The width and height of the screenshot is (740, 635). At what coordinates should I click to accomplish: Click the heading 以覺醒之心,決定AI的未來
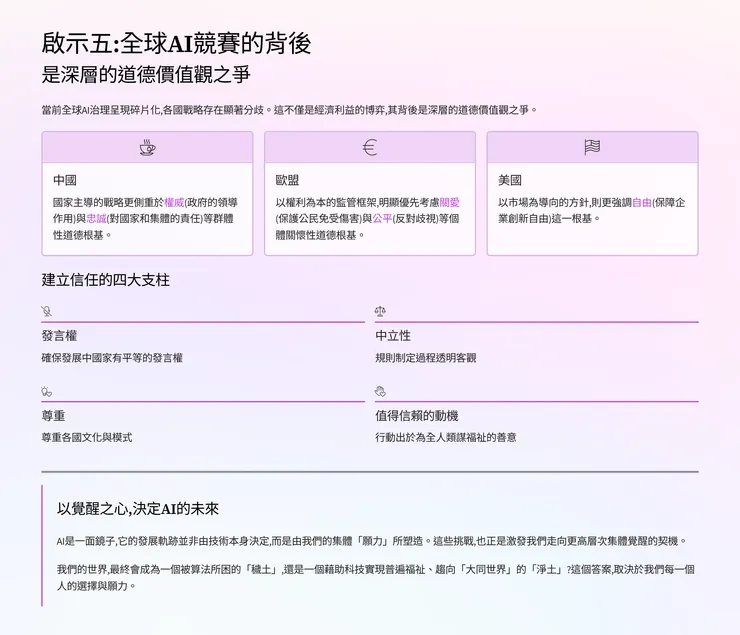tap(138, 509)
